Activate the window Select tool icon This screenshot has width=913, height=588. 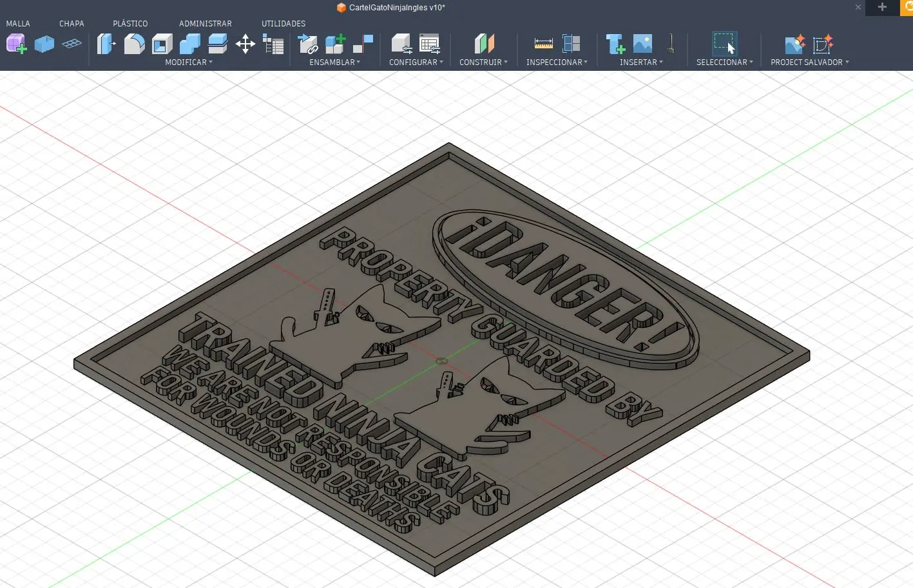click(x=724, y=43)
